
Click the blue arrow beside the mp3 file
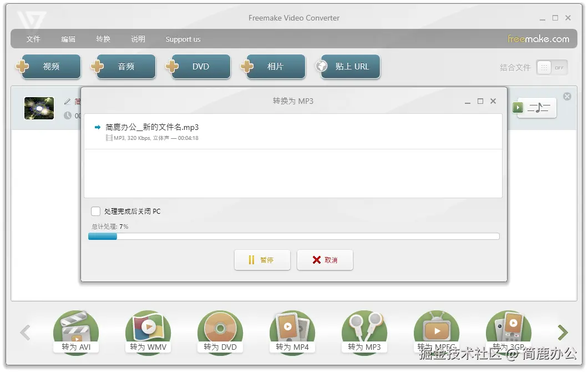coord(98,127)
